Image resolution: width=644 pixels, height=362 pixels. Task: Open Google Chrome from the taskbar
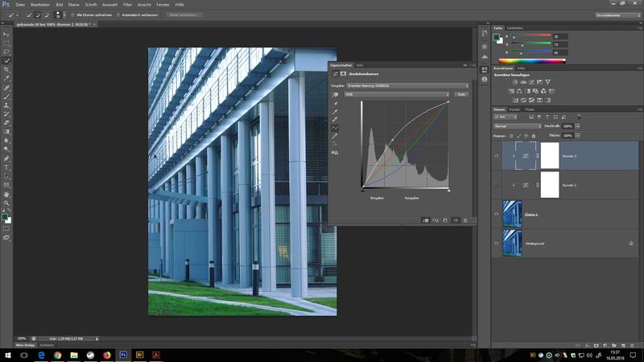(x=58, y=354)
